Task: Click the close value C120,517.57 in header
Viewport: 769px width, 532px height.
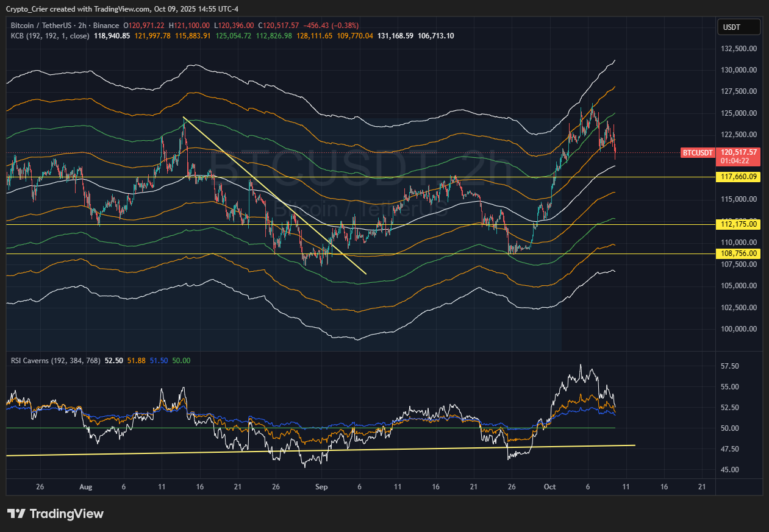Action: (279, 26)
